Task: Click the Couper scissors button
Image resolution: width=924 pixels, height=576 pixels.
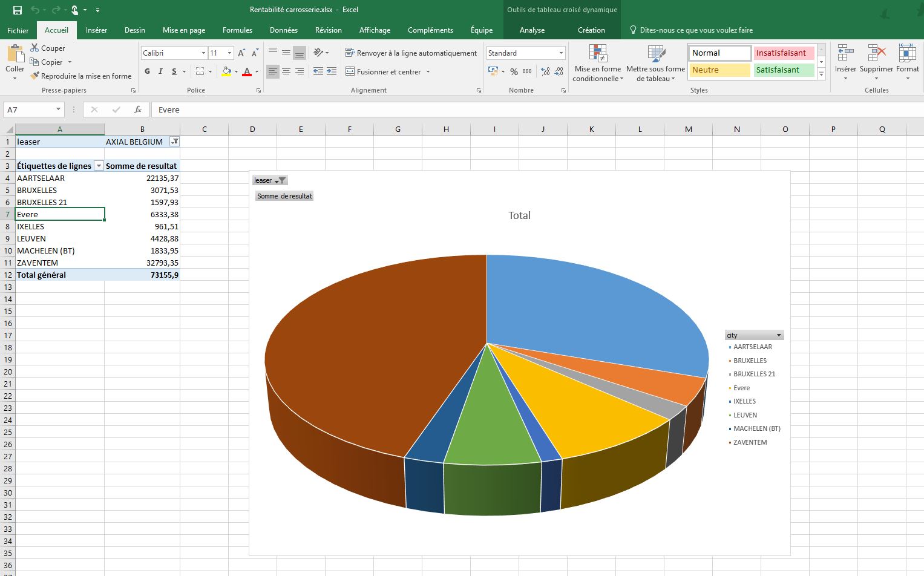Action: click(x=48, y=48)
